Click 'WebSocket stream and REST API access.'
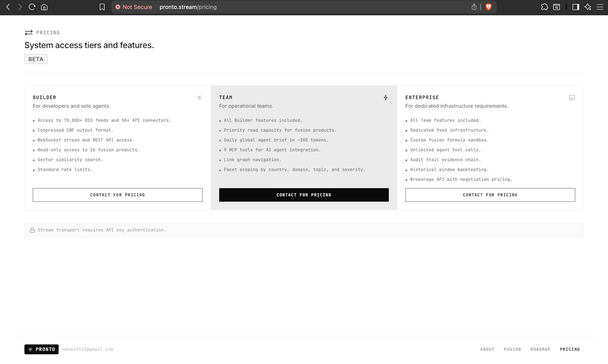Viewport: 608px width, 364px height. pos(86,140)
